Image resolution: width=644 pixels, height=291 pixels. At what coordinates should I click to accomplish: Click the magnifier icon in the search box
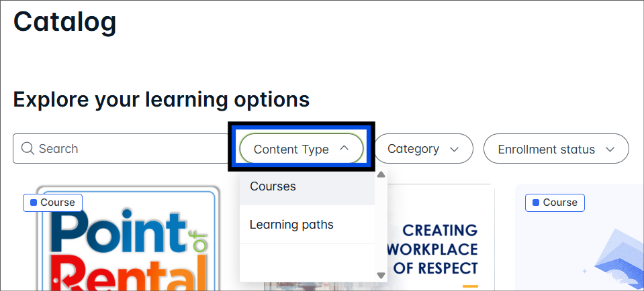28,149
